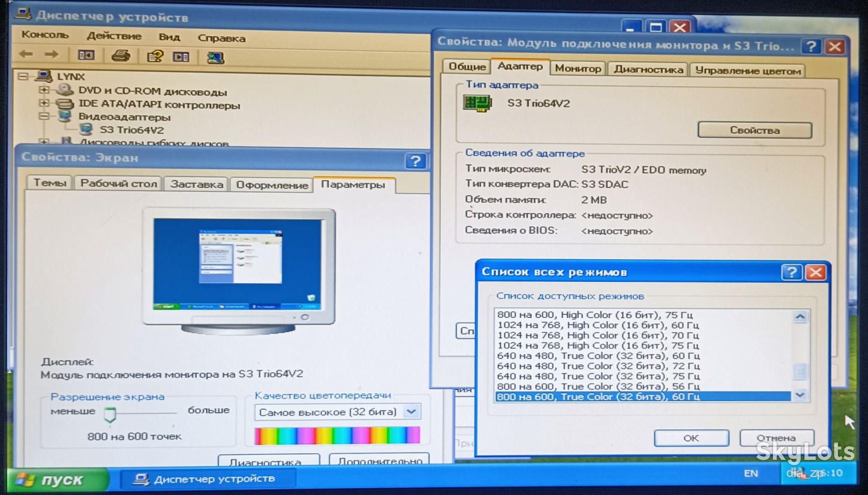Viewport: 868px width, 495px height.
Task: Switch to the Заставка tab
Action: (x=196, y=184)
